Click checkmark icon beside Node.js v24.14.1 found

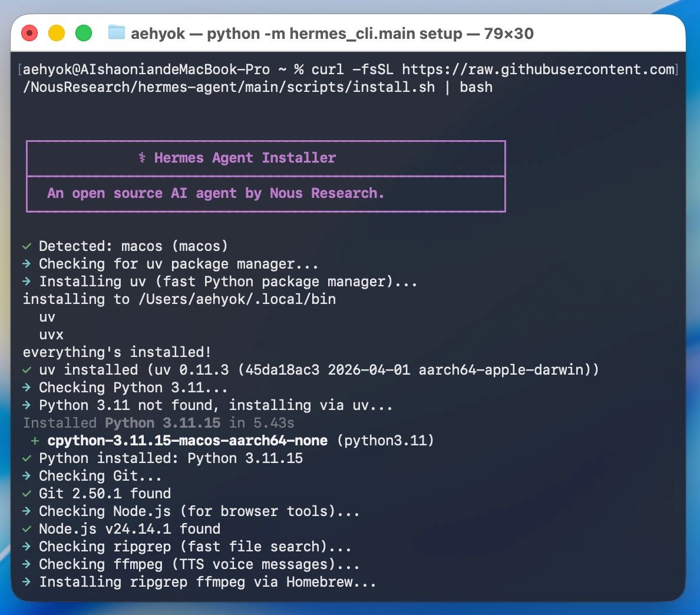[27, 529]
